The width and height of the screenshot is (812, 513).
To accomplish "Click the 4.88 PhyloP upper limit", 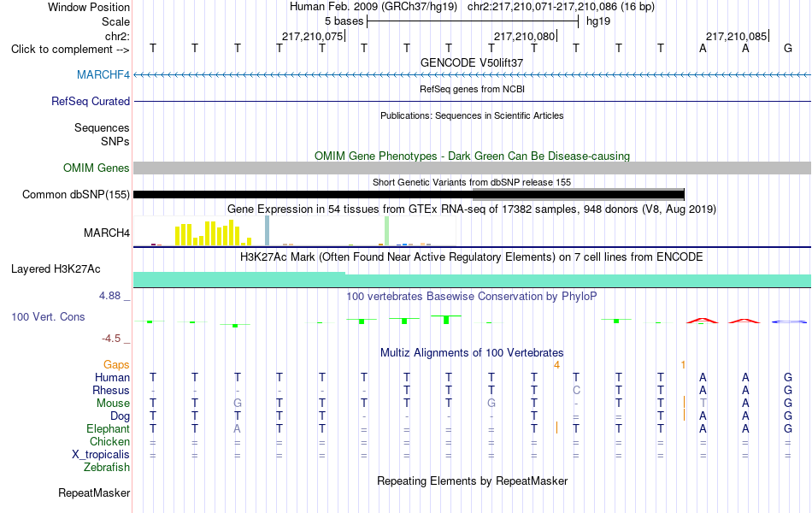I will [x=109, y=296].
